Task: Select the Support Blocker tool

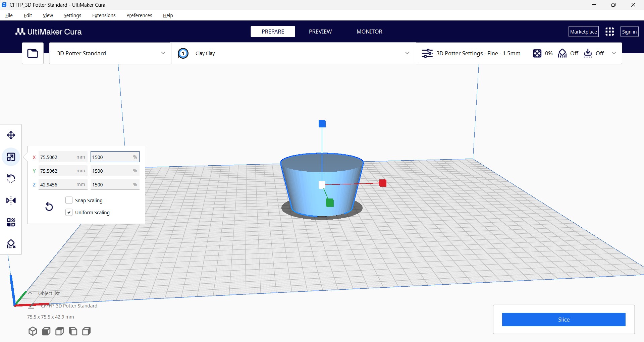Action: tap(11, 244)
